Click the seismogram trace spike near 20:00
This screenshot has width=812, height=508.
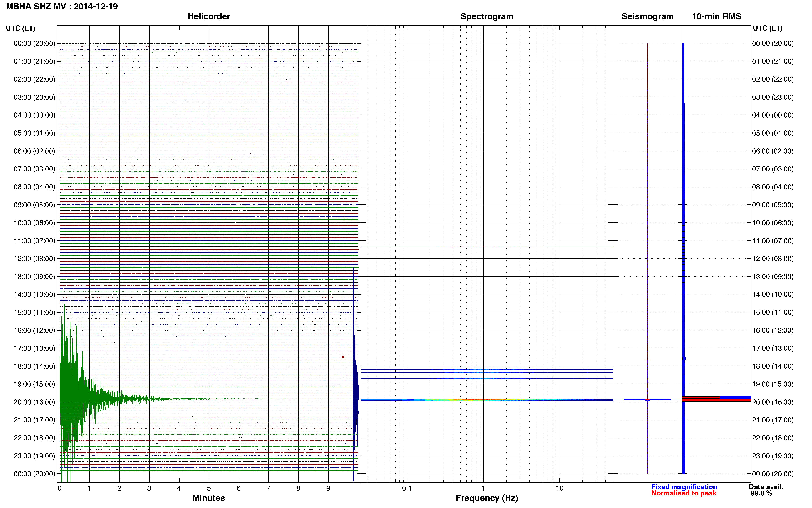coord(648,400)
